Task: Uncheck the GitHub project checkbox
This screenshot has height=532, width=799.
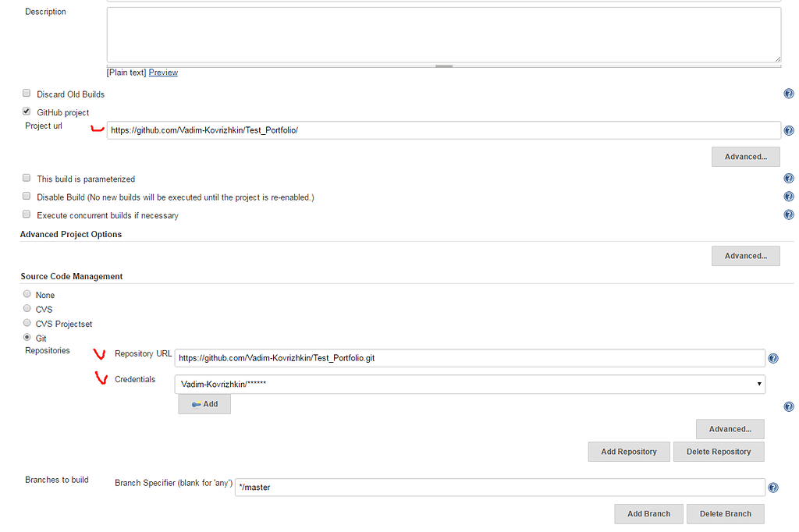Action: pyautogui.click(x=26, y=110)
